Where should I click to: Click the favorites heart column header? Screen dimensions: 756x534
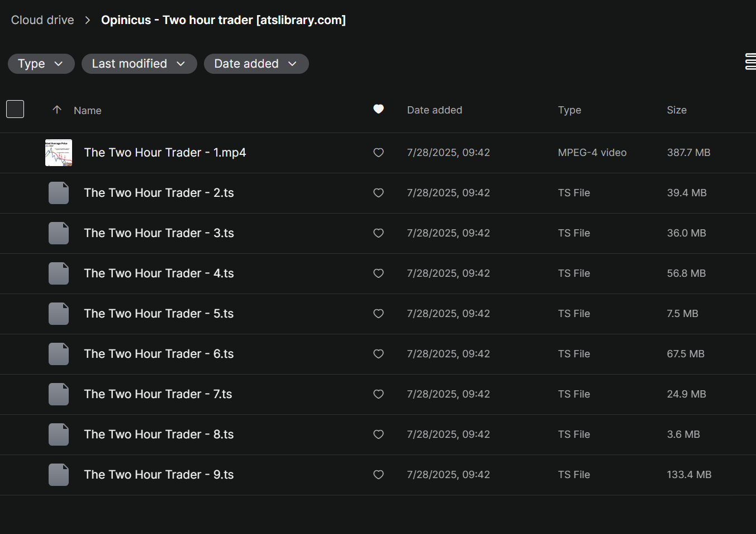tap(378, 109)
